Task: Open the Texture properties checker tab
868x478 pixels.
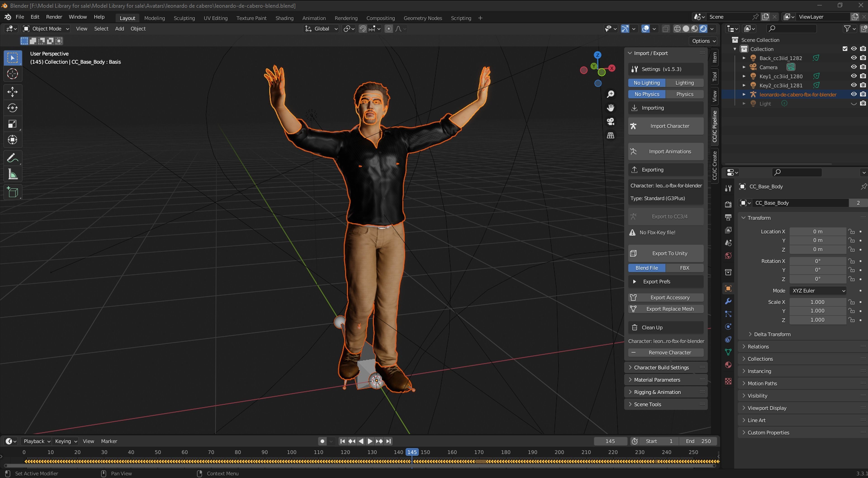Action: pyautogui.click(x=728, y=381)
